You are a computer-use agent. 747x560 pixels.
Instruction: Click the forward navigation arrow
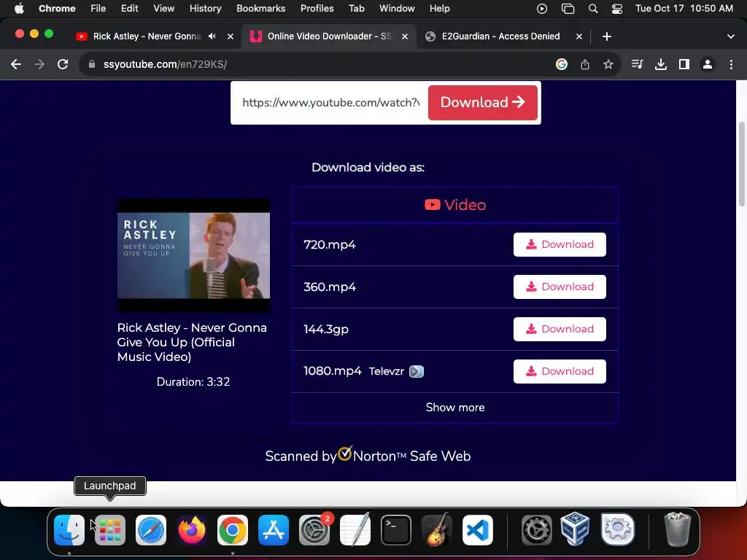point(39,64)
